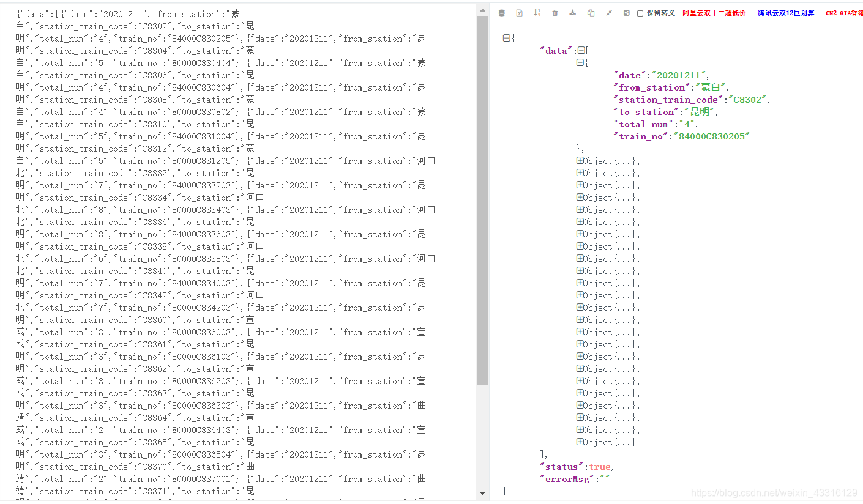Viewport: 863px width, 504px height.
Task: Click the left pane scroll down arrow
Action: click(x=482, y=493)
